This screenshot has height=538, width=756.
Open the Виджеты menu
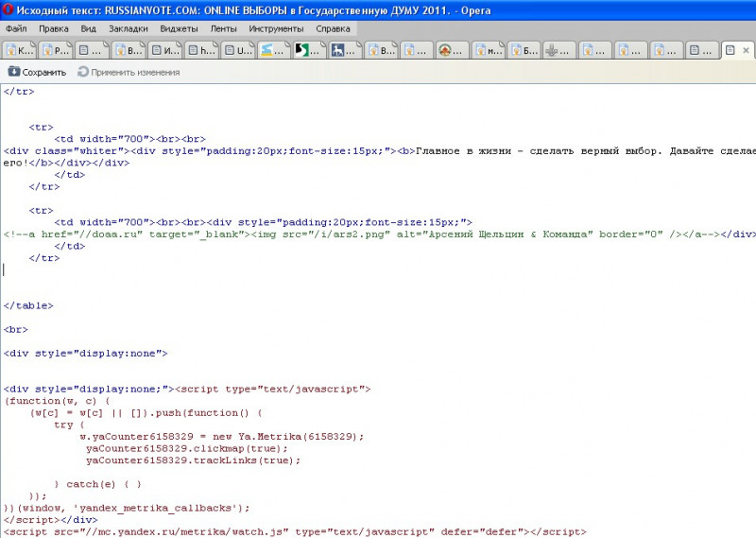pos(179,28)
